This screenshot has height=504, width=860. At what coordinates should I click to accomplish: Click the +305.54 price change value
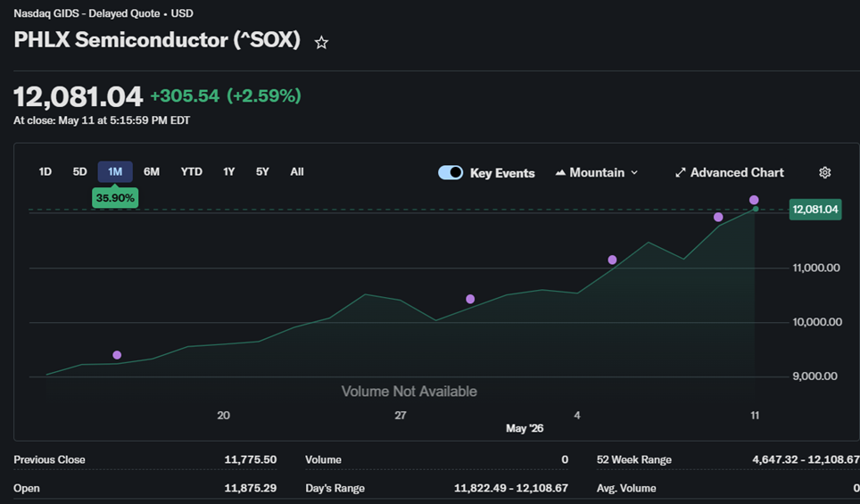(x=185, y=96)
